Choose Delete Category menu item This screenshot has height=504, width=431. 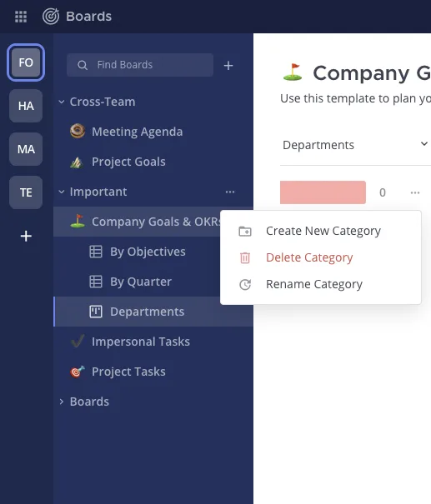(x=321, y=257)
